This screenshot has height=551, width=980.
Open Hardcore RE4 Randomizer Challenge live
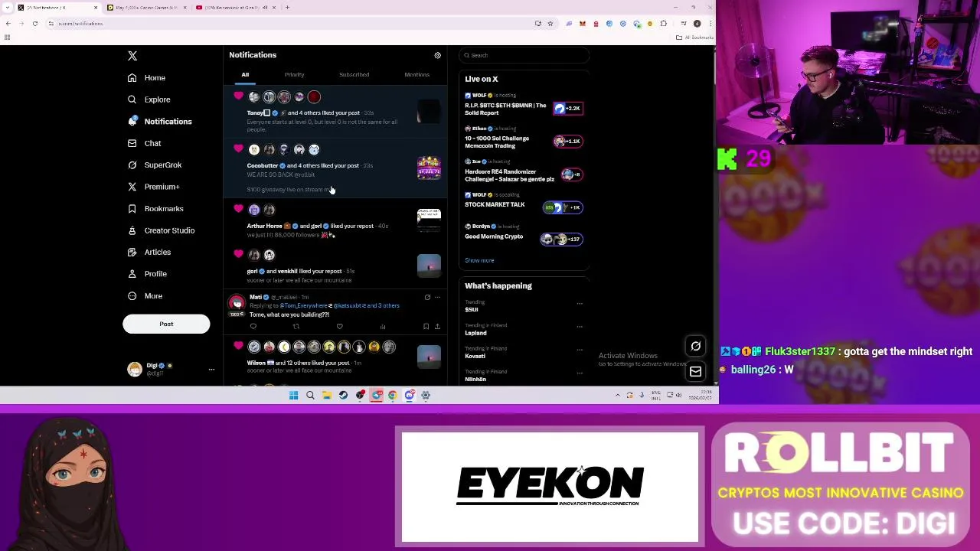click(x=524, y=172)
